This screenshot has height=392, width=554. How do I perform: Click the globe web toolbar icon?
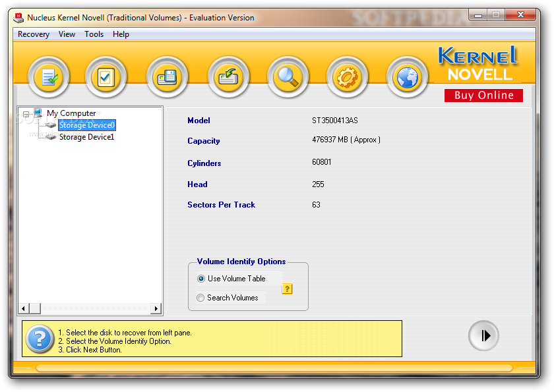(x=407, y=77)
